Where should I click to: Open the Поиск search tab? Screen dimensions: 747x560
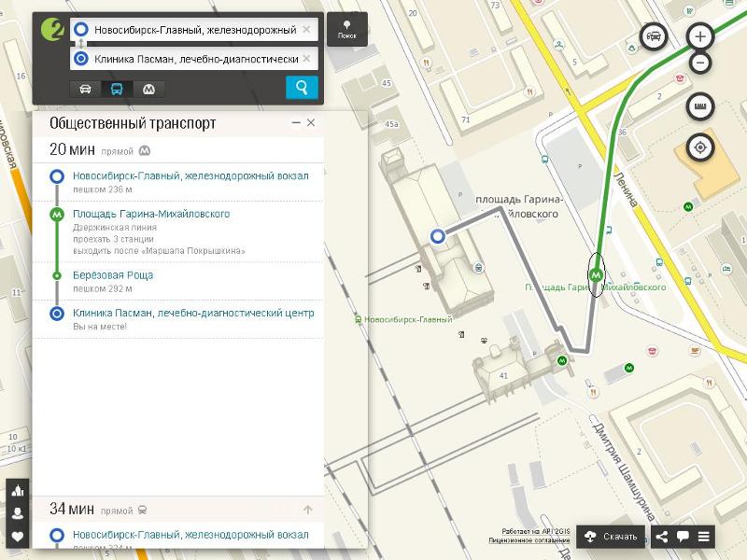pos(346,29)
